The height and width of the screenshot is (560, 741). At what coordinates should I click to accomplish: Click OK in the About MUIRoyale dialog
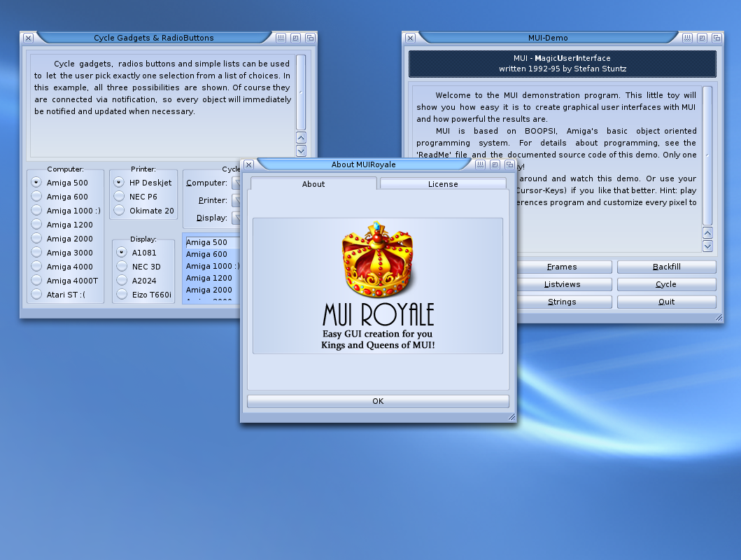[378, 401]
